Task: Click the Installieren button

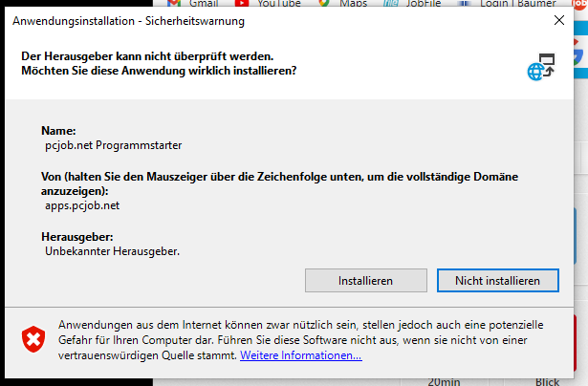Action: tap(365, 280)
